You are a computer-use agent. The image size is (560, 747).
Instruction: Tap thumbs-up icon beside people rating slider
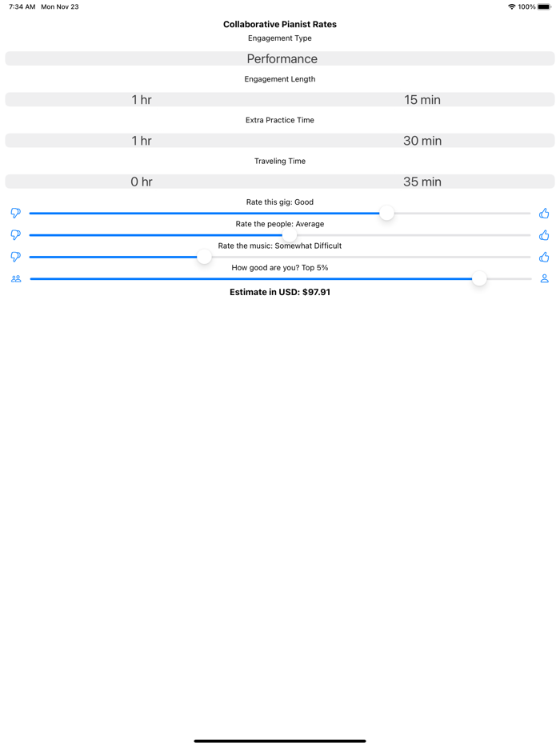[x=544, y=235]
